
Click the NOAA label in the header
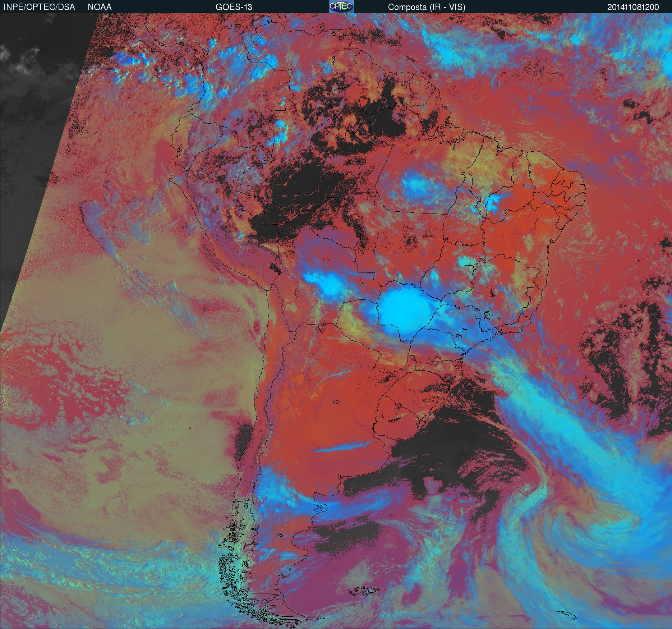100,7
